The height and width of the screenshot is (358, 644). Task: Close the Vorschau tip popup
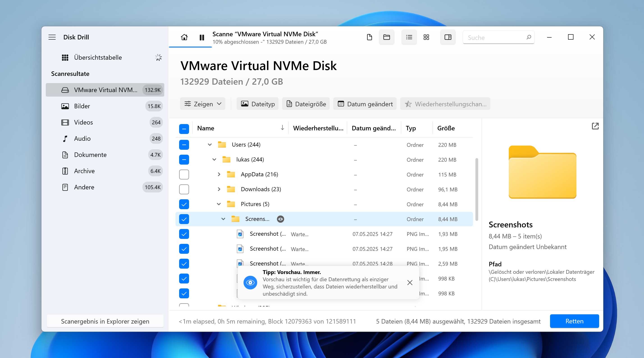point(410,283)
